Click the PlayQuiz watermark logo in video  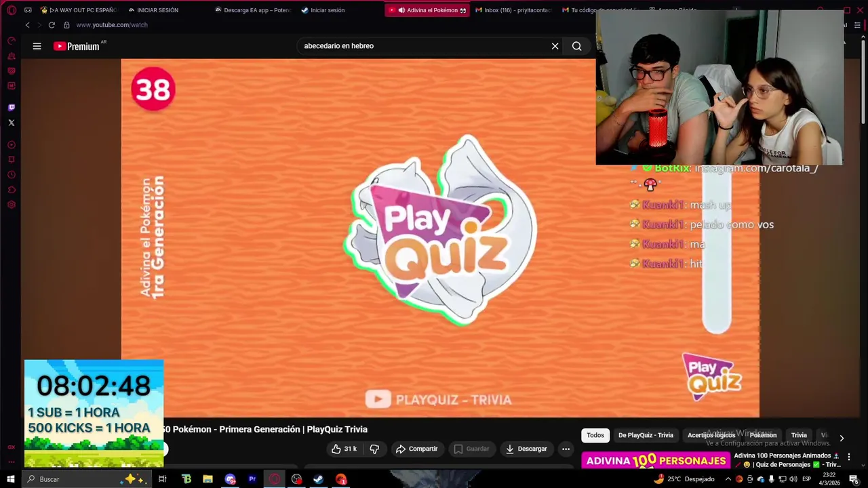(x=711, y=376)
